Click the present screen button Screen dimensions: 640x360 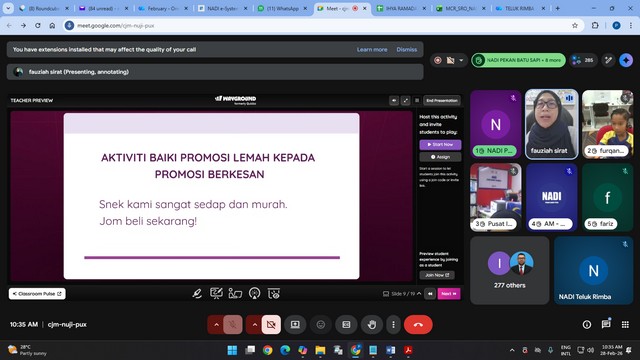click(x=295, y=324)
